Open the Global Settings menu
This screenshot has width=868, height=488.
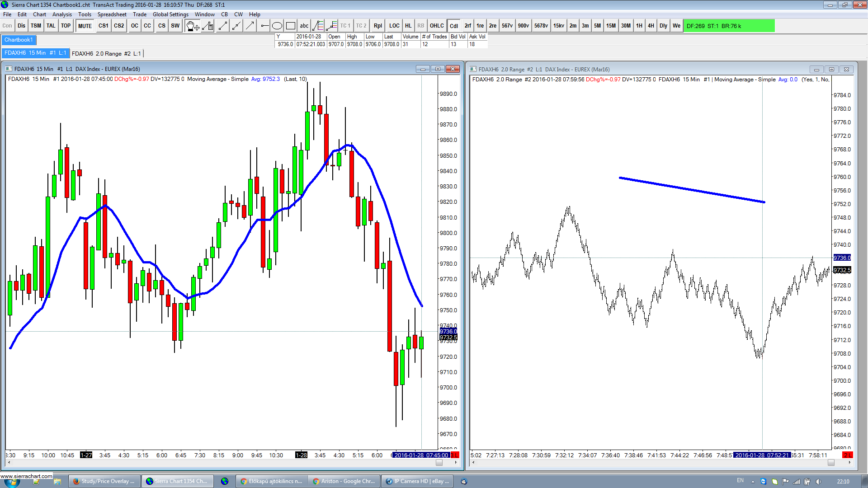point(170,14)
